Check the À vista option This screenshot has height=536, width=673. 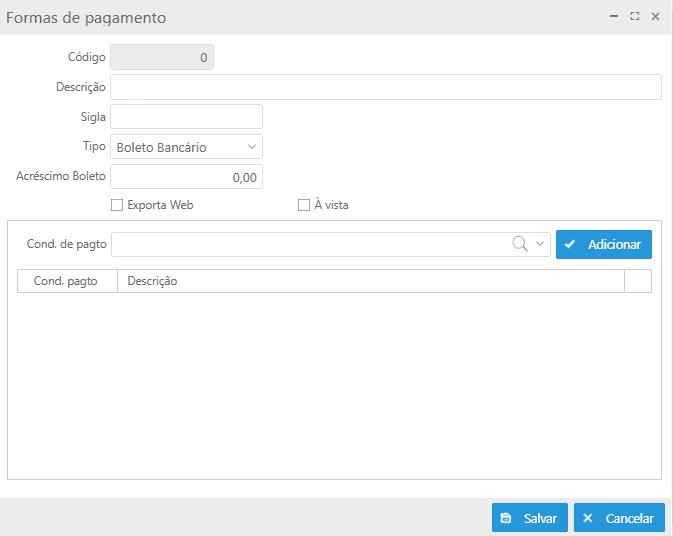point(304,205)
